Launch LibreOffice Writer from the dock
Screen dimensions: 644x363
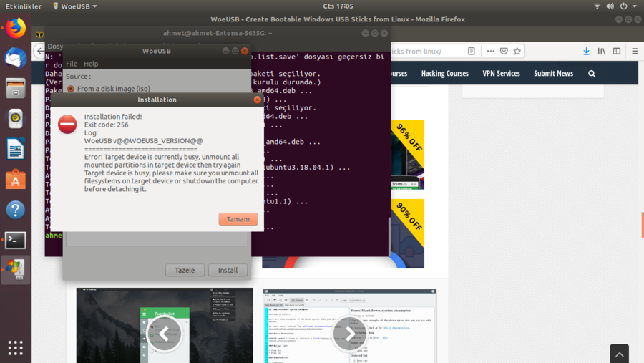tap(16, 149)
